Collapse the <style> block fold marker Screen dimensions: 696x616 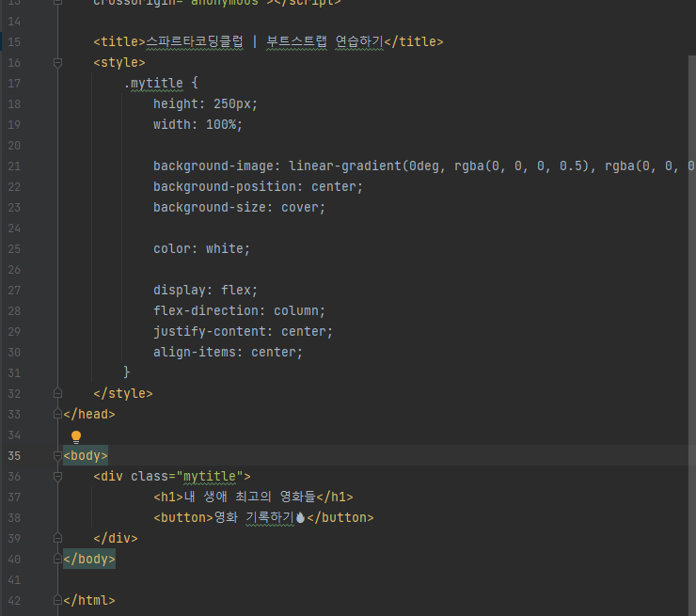point(57,63)
